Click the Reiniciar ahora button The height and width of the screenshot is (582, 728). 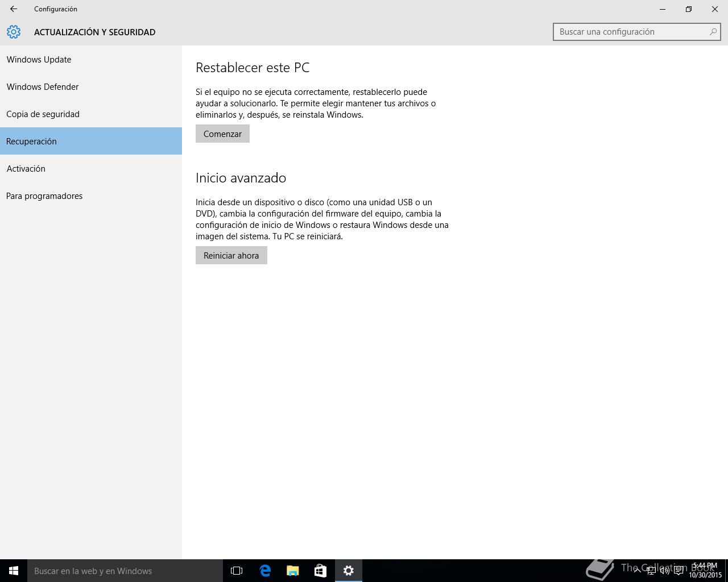point(231,255)
